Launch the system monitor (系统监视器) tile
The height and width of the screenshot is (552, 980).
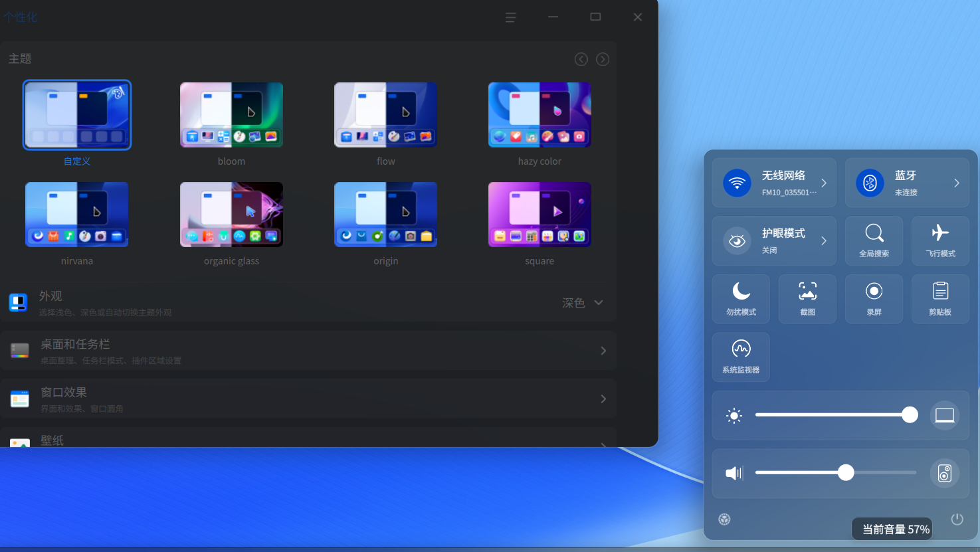pos(741,357)
